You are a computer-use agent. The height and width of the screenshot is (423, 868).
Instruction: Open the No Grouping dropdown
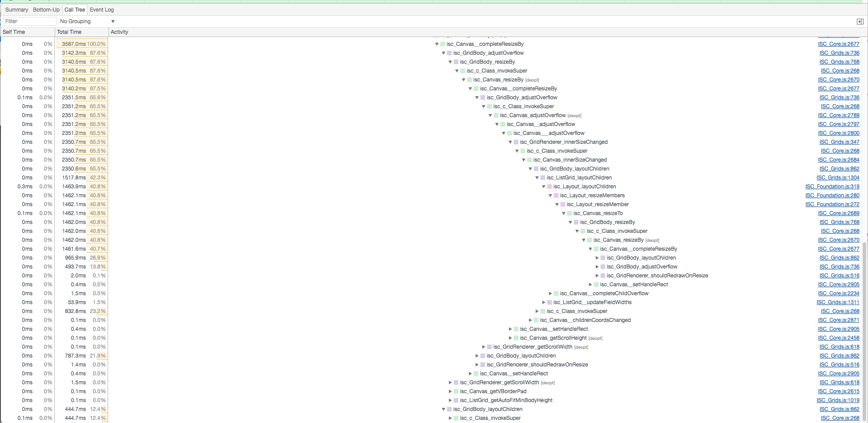click(87, 21)
